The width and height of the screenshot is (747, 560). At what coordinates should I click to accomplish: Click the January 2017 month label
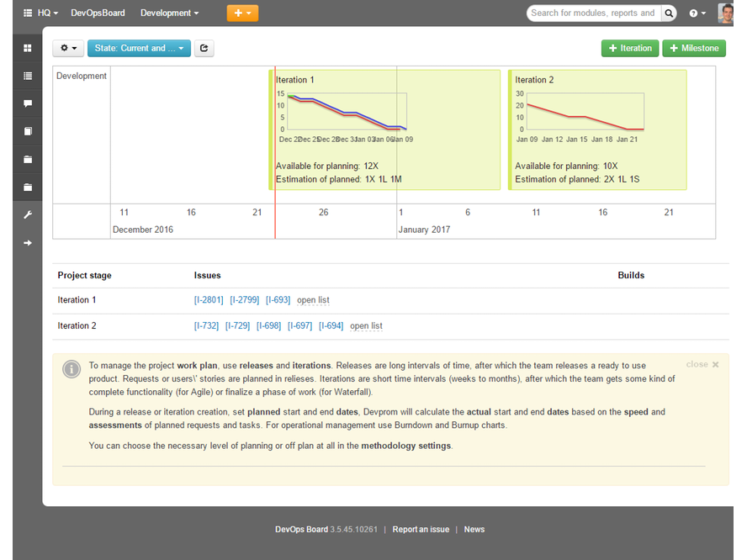(x=424, y=230)
